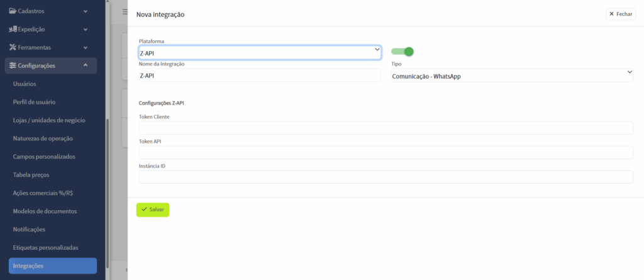Select Integrações in the sidebar
This screenshot has width=644, height=280.
[28, 266]
